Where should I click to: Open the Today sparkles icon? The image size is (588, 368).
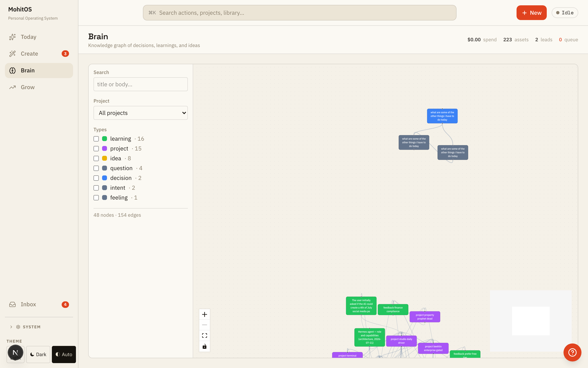point(12,37)
